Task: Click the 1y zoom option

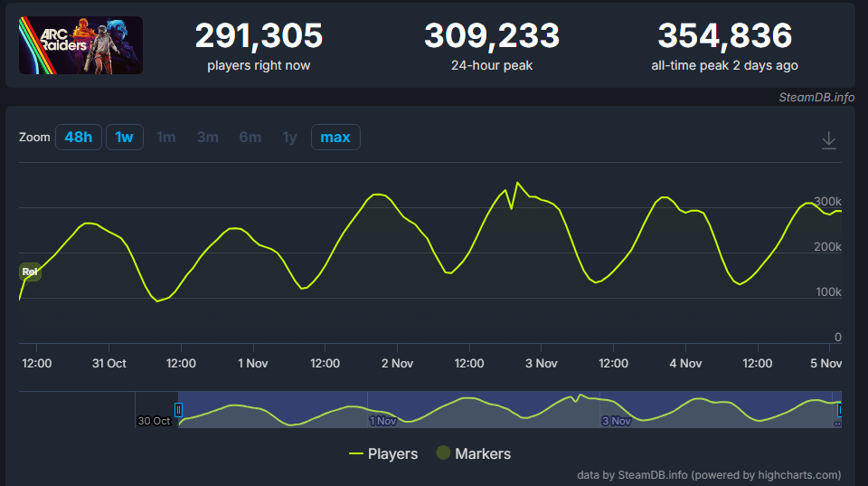Action: pos(289,138)
